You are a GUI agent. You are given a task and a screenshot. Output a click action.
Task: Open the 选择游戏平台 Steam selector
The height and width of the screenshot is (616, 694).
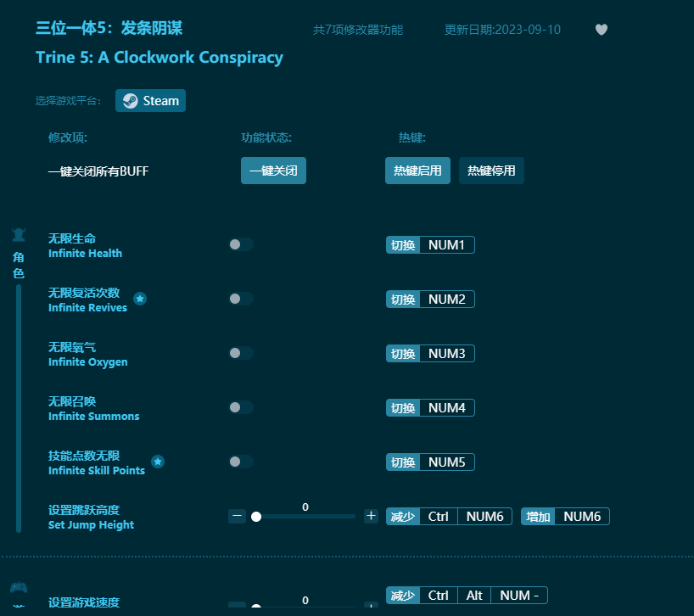(150, 100)
